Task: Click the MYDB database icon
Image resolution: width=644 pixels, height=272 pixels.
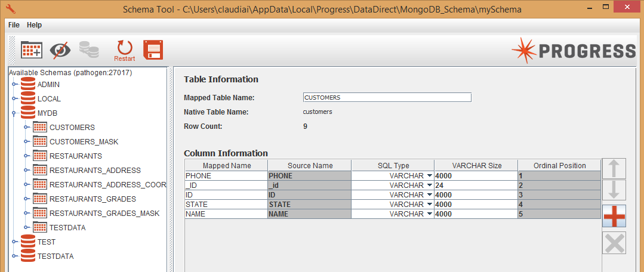Action: (x=28, y=113)
